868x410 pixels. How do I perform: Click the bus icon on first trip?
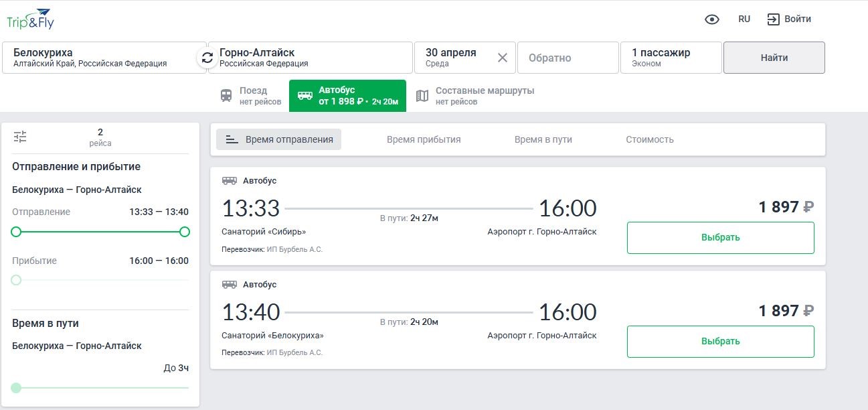point(230,181)
